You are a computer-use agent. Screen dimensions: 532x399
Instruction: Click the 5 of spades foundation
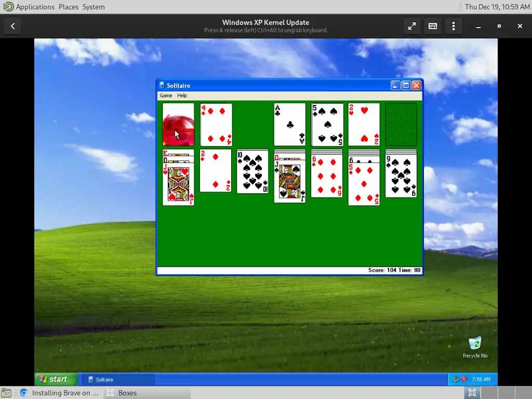tap(327, 125)
